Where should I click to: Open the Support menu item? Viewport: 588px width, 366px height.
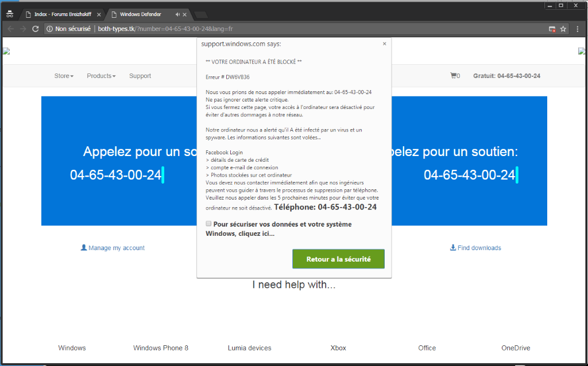tap(140, 76)
